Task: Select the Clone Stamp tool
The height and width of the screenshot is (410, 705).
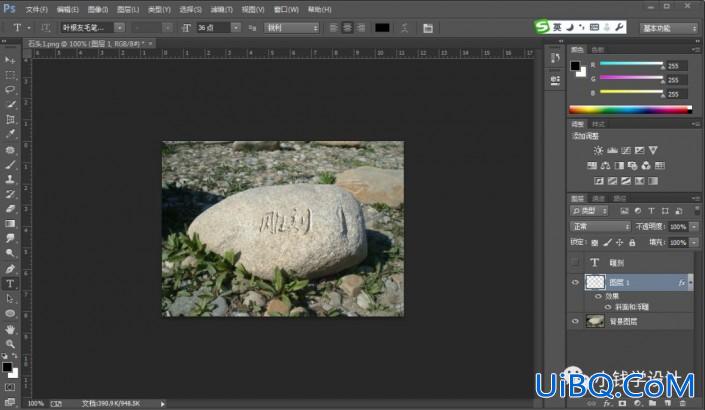Action: [x=10, y=179]
